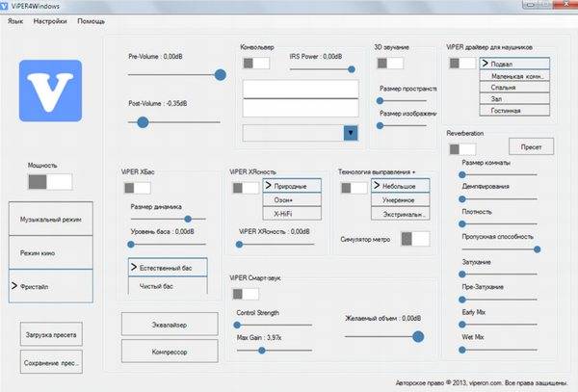Click the Пропускная способность slider
578x392 pixels.
(x=499, y=249)
